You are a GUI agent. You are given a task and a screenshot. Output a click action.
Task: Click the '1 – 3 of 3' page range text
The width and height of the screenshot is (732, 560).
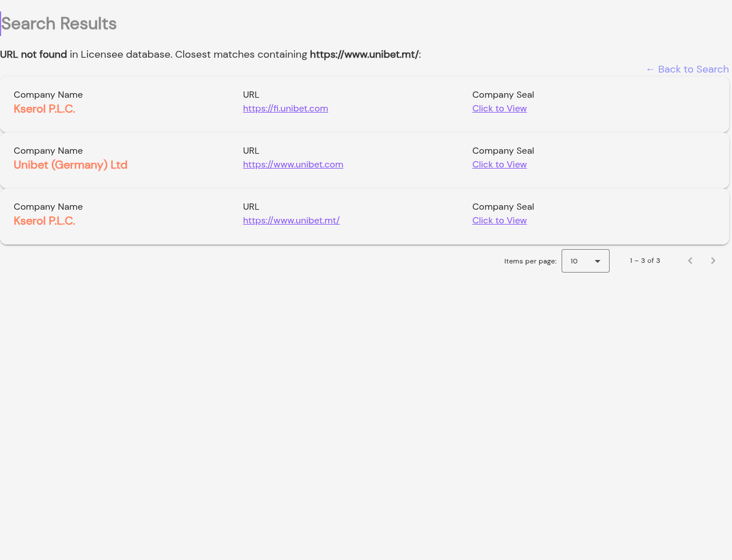(x=645, y=261)
